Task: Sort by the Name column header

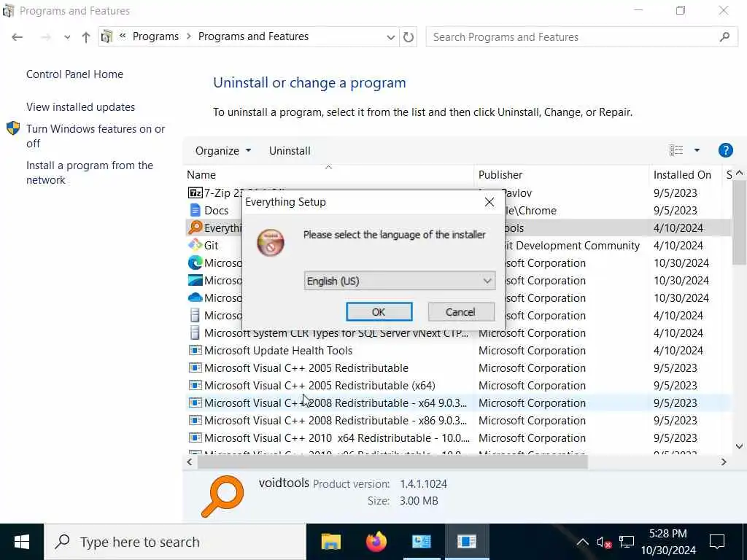Action: (329, 175)
